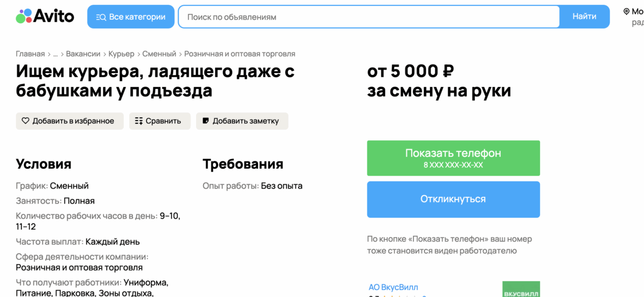
Task: Click the График value Сменный
Action: tap(70, 186)
